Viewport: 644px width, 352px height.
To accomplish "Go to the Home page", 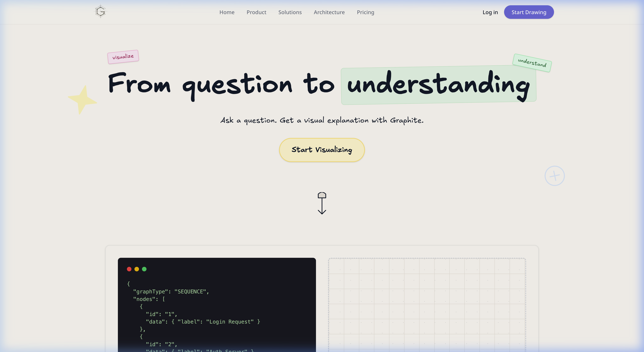I will click(227, 12).
